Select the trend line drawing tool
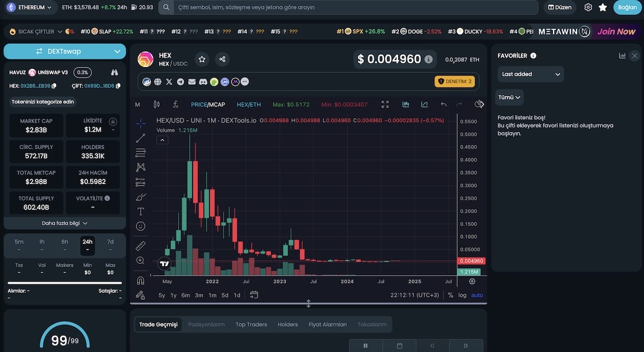Image resolution: width=644 pixels, height=352 pixels. (141, 138)
